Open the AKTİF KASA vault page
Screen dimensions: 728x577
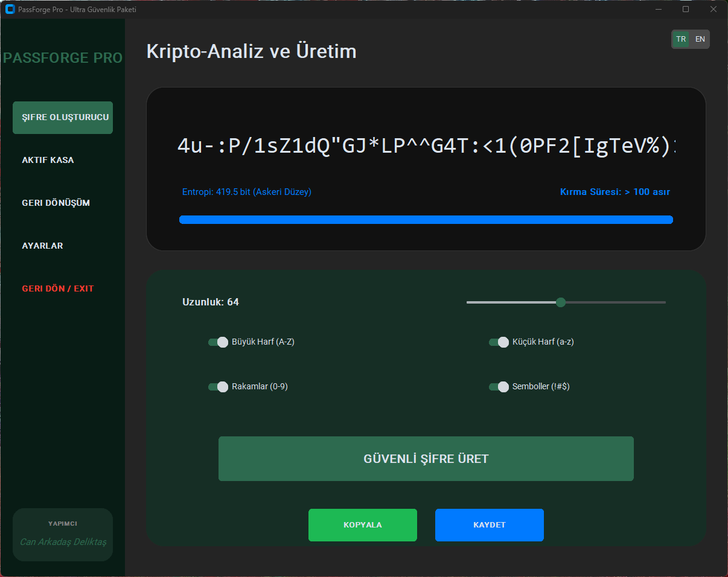pyautogui.click(x=48, y=161)
